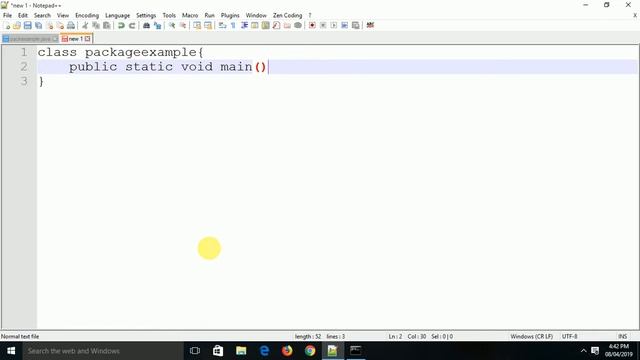
Task: Zoom out the editor text
Action: coord(183,25)
